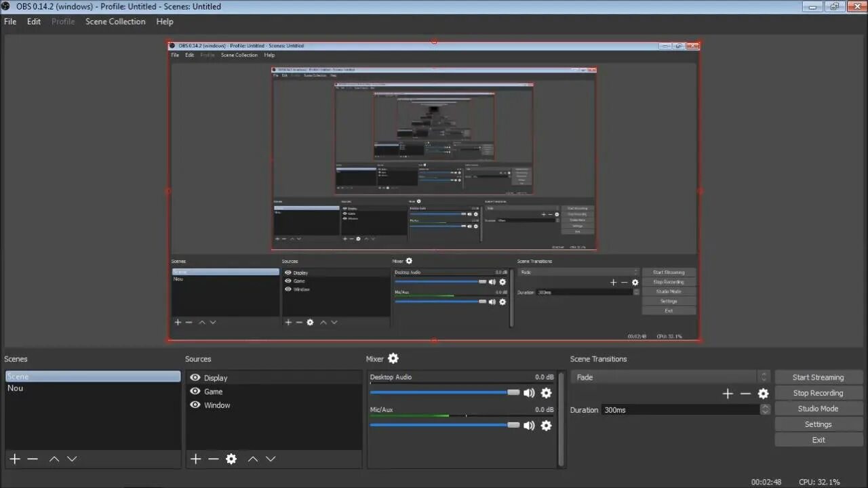Select the 'Game' source row

(274, 391)
